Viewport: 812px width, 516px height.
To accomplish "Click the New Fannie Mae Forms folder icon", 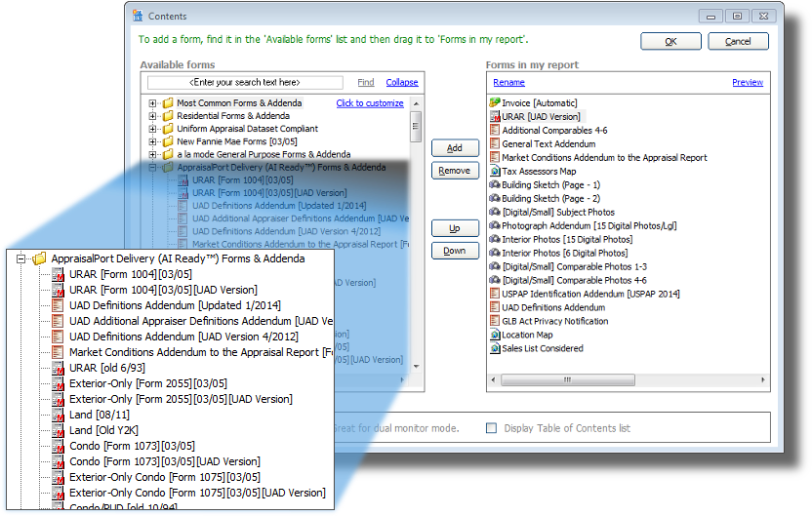I will tap(168, 141).
